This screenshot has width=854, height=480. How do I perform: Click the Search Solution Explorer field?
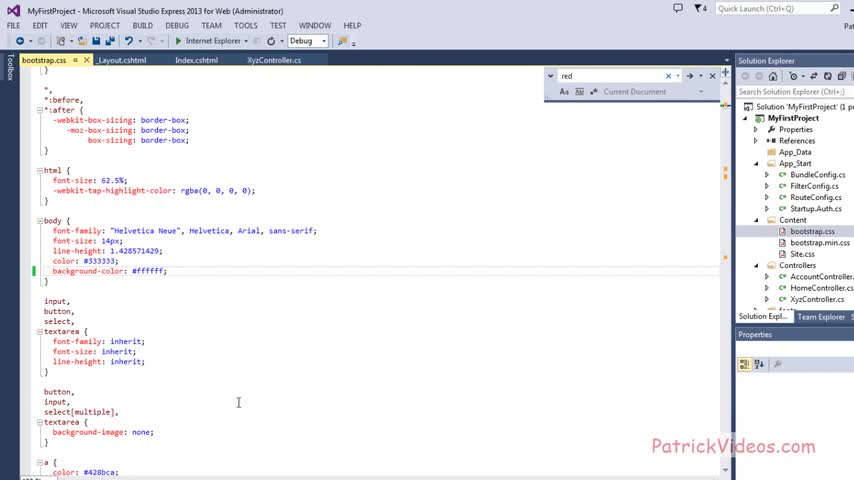[x=794, y=92]
